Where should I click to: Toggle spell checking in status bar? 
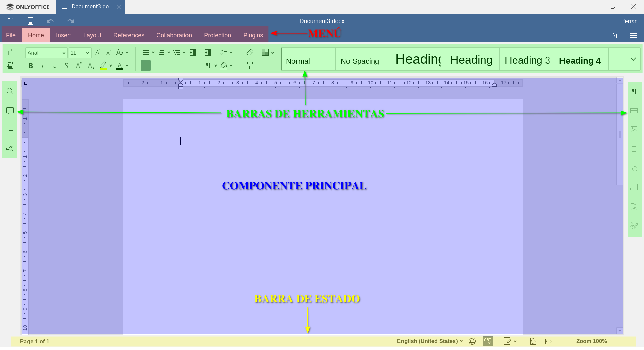pyautogui.click(x=488, y=341)
